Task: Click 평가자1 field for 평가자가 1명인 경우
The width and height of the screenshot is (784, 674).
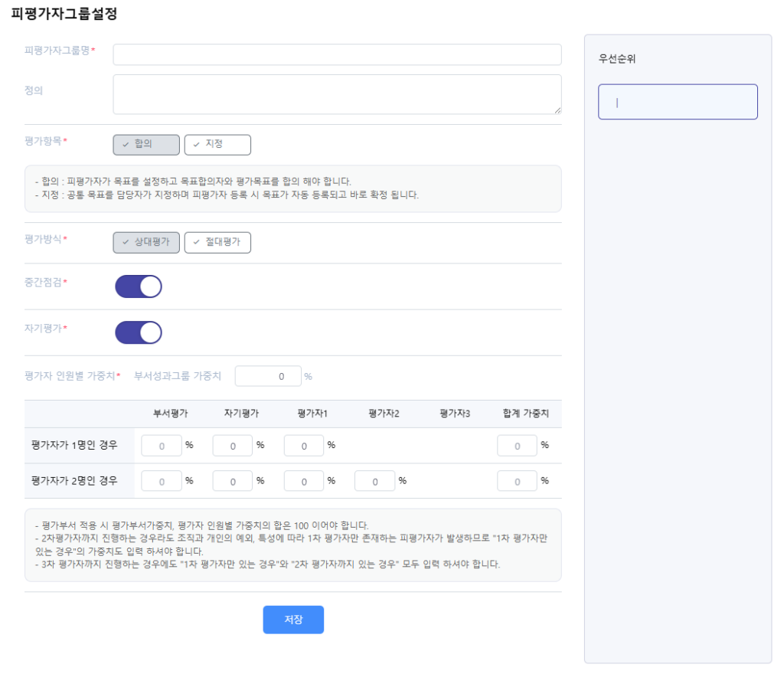Action: tap(303, 446)
